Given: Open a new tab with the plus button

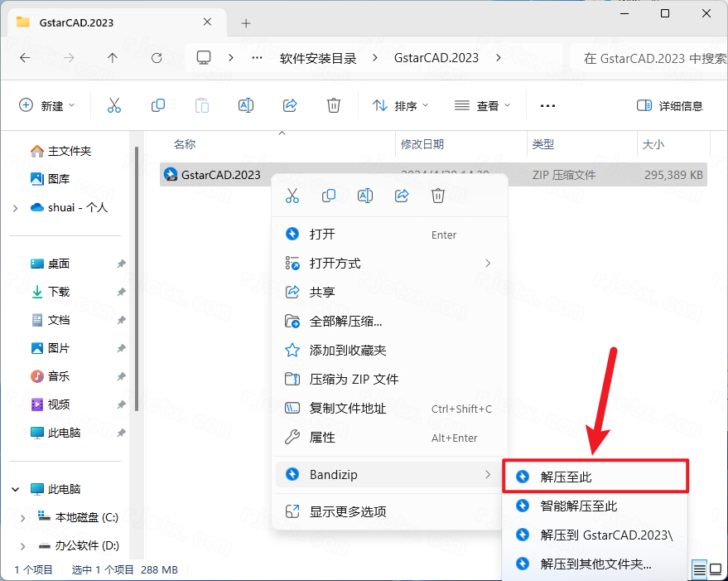Looking at the screenshot, I should pos(246,22).
